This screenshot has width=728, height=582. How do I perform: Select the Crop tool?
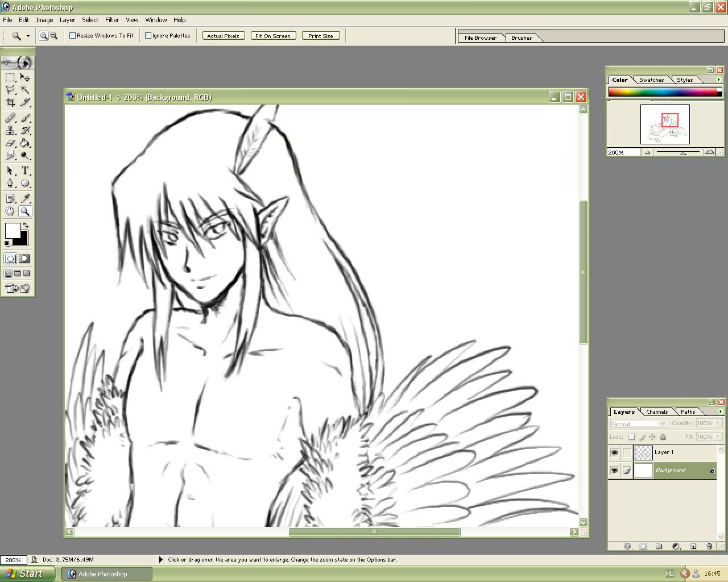coord(10,102)
